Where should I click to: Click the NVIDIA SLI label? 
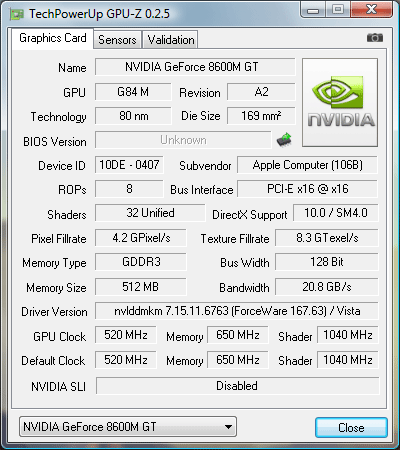(59, 387)
